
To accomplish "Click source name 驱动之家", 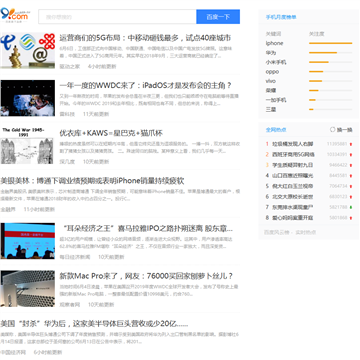I will (x=70, y=66).
